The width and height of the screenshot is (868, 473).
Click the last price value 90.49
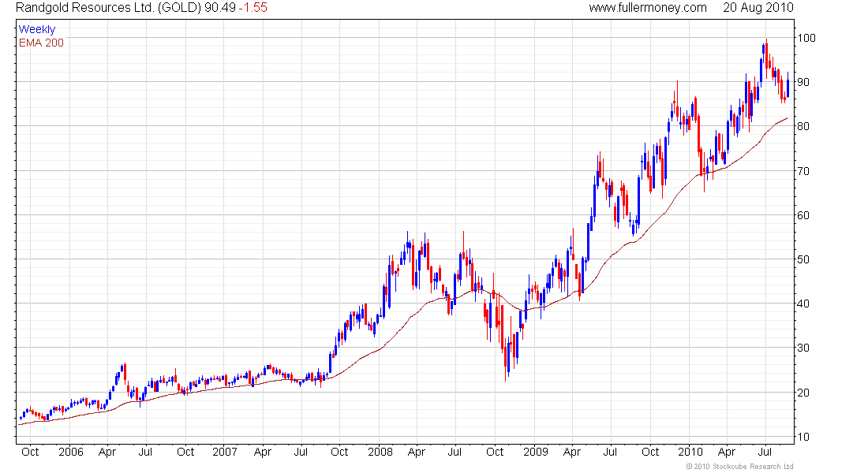(220, 8)
